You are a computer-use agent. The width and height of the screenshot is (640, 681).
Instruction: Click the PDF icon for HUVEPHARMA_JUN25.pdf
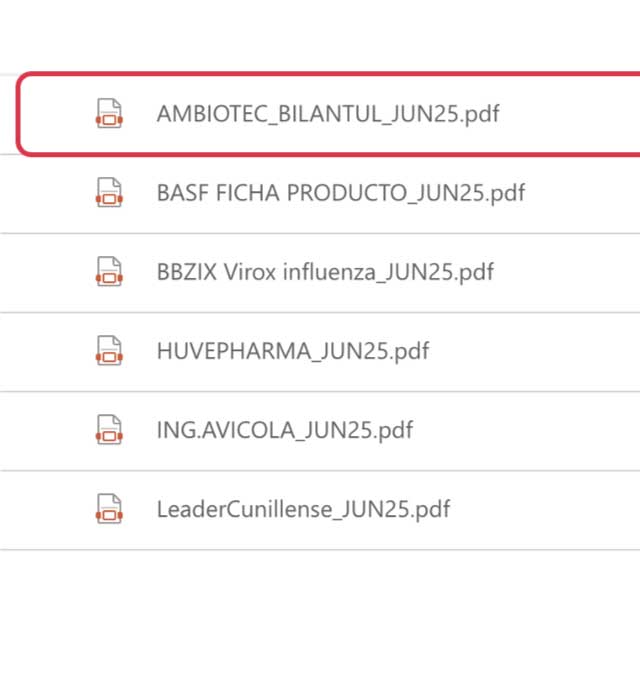pos(108,351)
